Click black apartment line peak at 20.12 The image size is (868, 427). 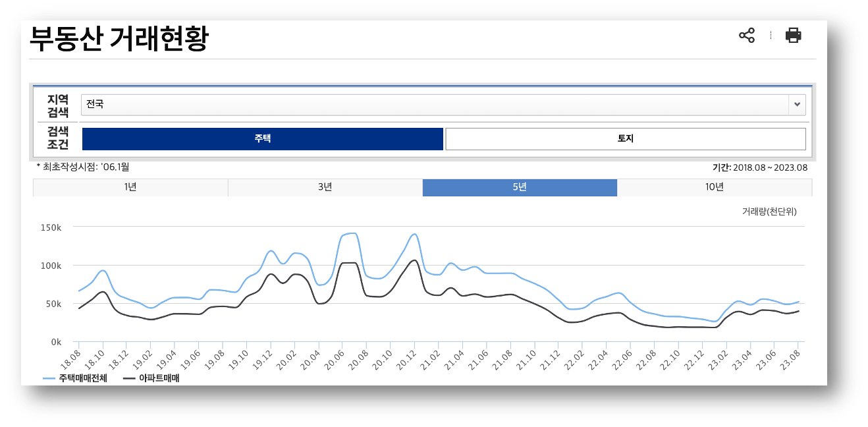coord(414,260)
